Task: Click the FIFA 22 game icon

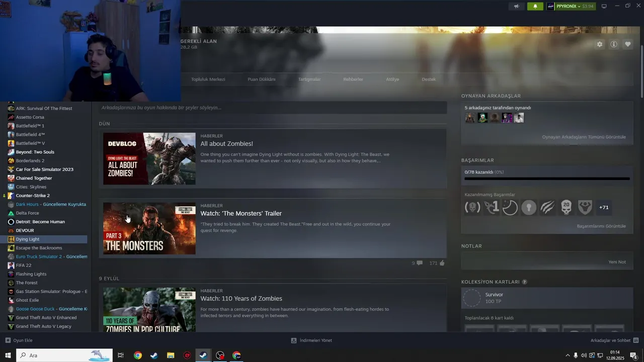Action: point(11,265)
